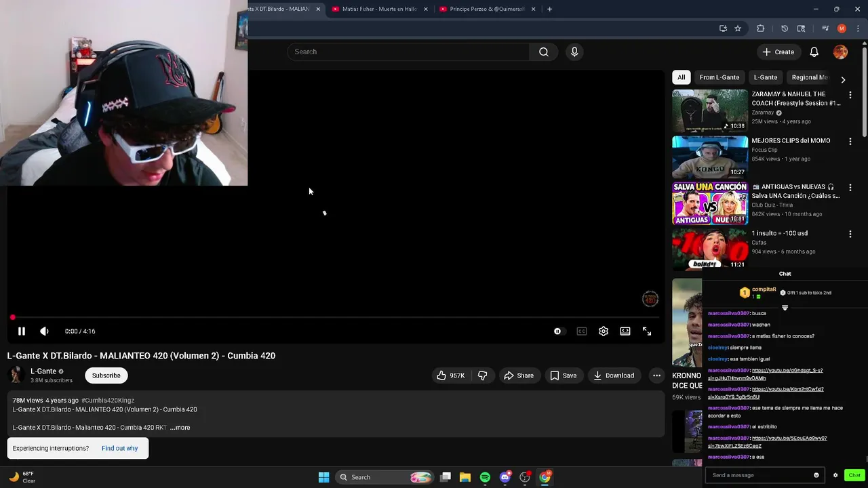The height and width of the screenshot is (488, 868).
Task: Open tab search icon in Chrome toolbar
Action: click(801, 28)
